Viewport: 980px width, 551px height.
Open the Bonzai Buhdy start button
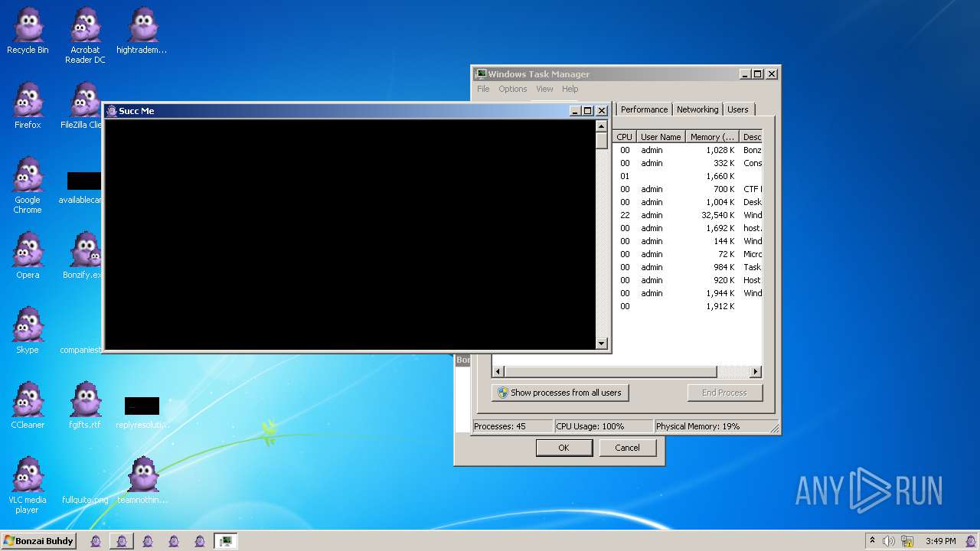(x=39, y=541)
